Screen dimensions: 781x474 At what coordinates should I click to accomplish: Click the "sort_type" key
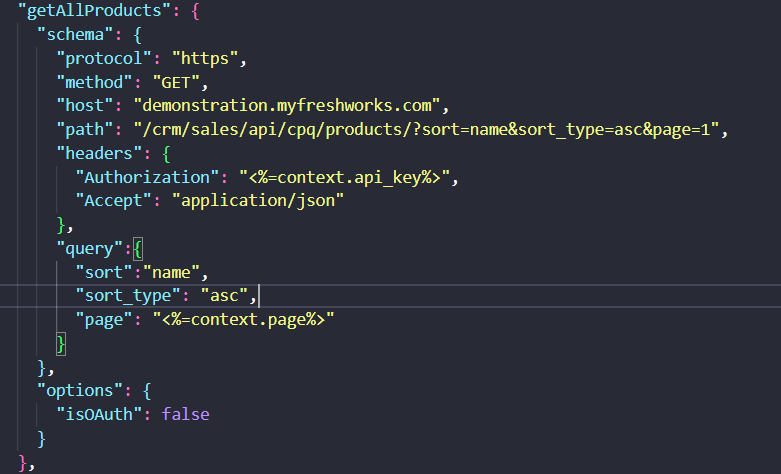coord(128,296)
